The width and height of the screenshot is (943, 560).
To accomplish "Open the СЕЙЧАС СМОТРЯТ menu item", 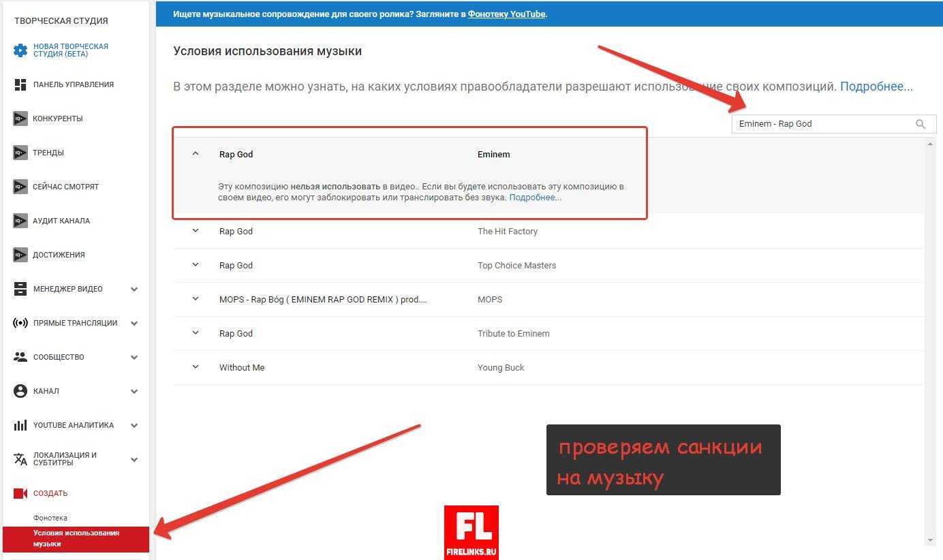I will tap(66, 187).
